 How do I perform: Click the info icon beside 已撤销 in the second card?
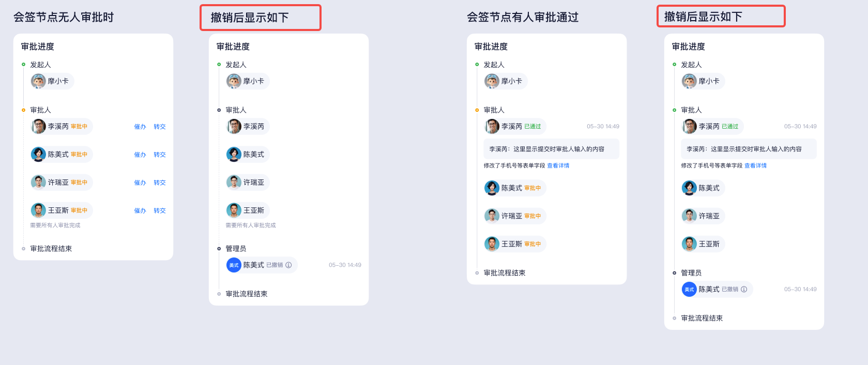288,265
